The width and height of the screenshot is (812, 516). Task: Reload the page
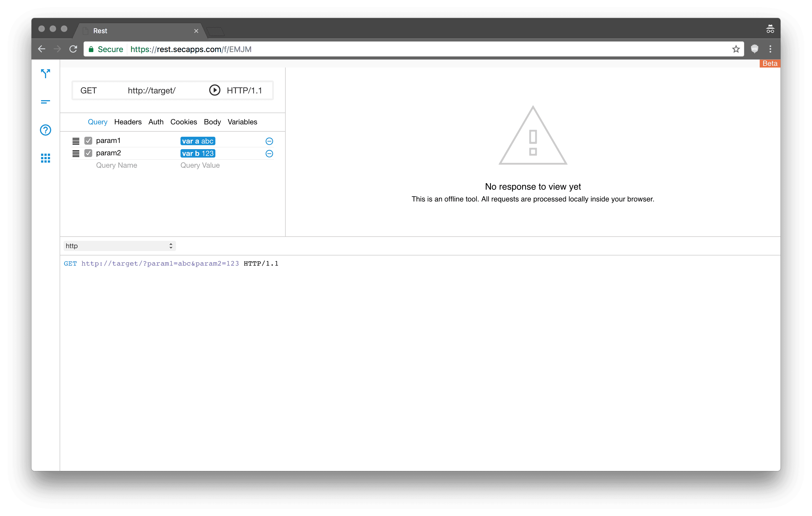click(73, 49)
